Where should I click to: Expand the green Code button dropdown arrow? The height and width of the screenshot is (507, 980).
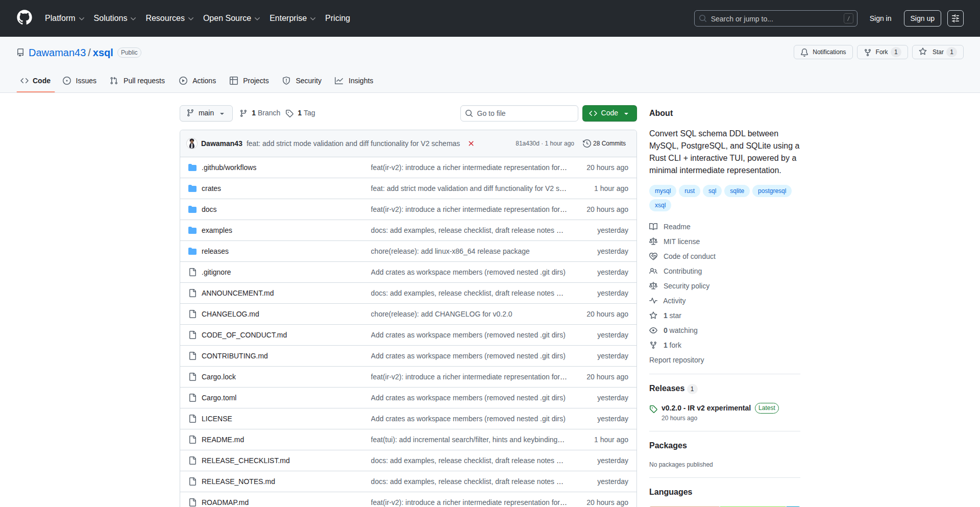tap(627, 113)
